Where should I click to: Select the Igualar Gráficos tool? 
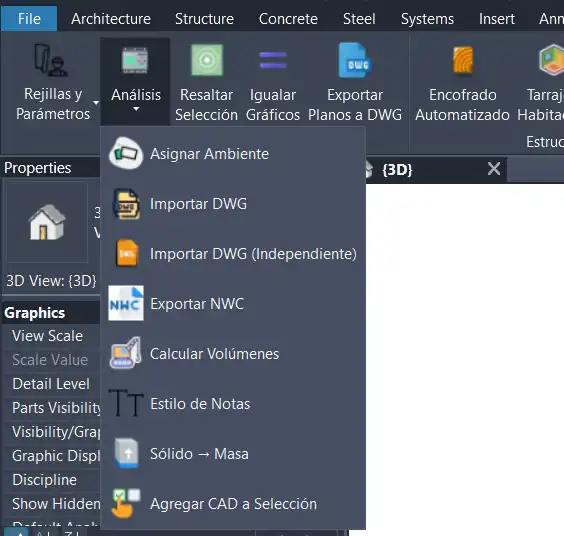273,83
